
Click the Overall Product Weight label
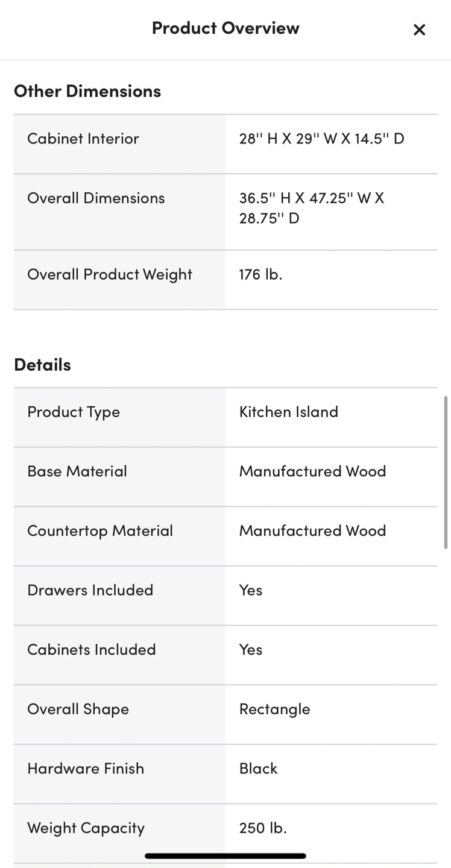click(110, 274)
